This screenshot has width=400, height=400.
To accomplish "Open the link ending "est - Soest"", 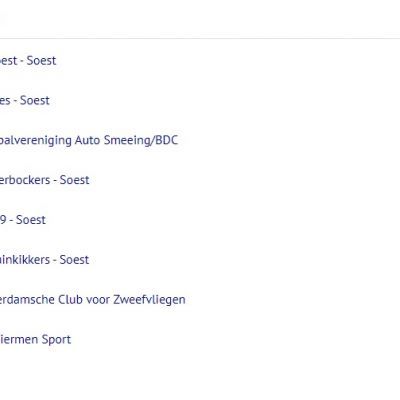I will pos(28,61).
